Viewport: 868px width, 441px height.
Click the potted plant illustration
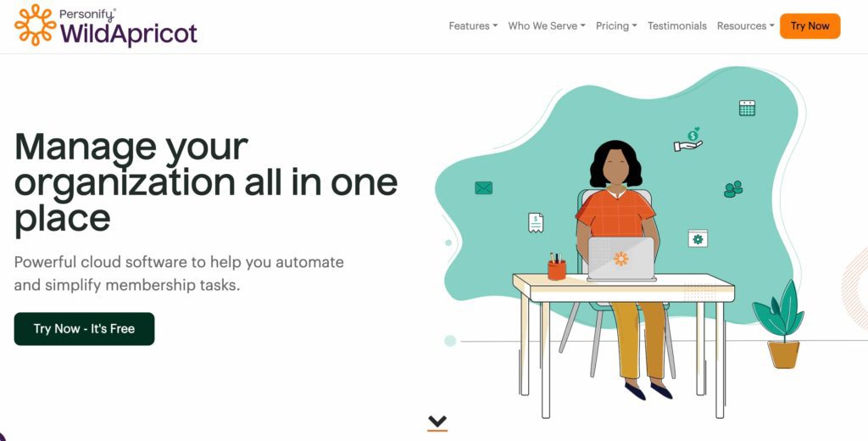pyautogui.click(x=780, y=325)
